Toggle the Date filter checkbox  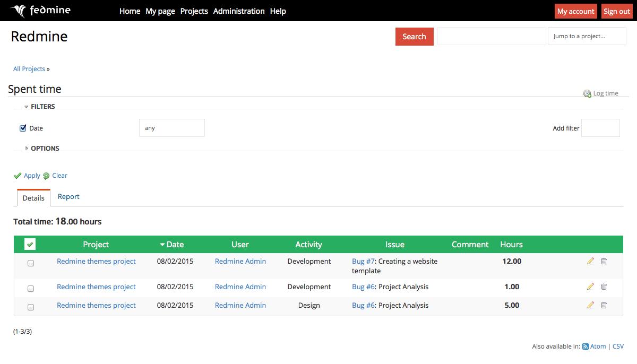coord(23,128)
